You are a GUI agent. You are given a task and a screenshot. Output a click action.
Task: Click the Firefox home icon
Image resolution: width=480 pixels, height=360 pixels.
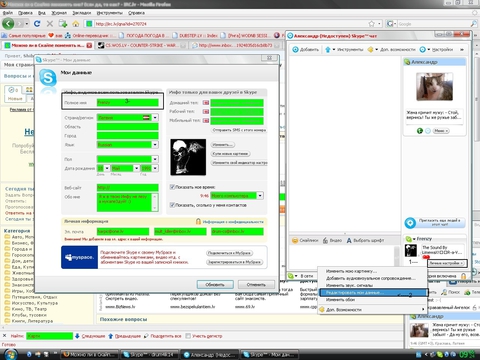[76, 24]
